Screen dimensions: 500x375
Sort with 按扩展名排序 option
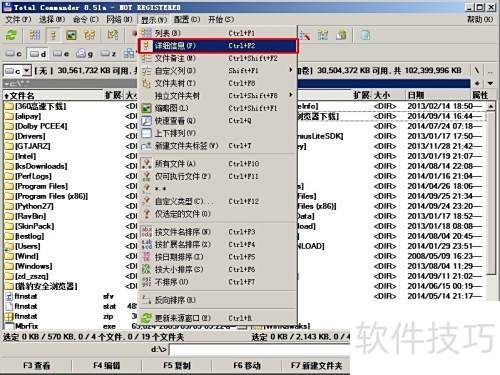pyautogui.click(x=217, y=244)
